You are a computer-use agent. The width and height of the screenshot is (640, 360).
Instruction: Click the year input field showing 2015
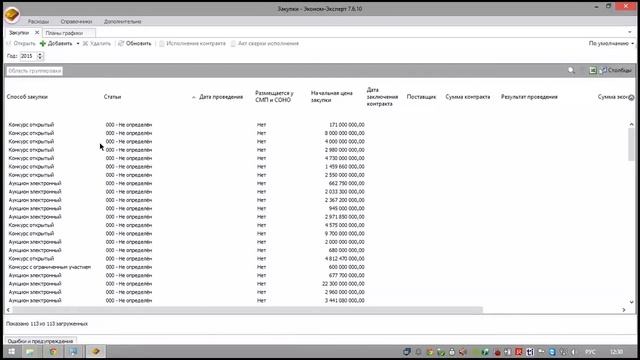pyautogui.click(x=28, y=56)
